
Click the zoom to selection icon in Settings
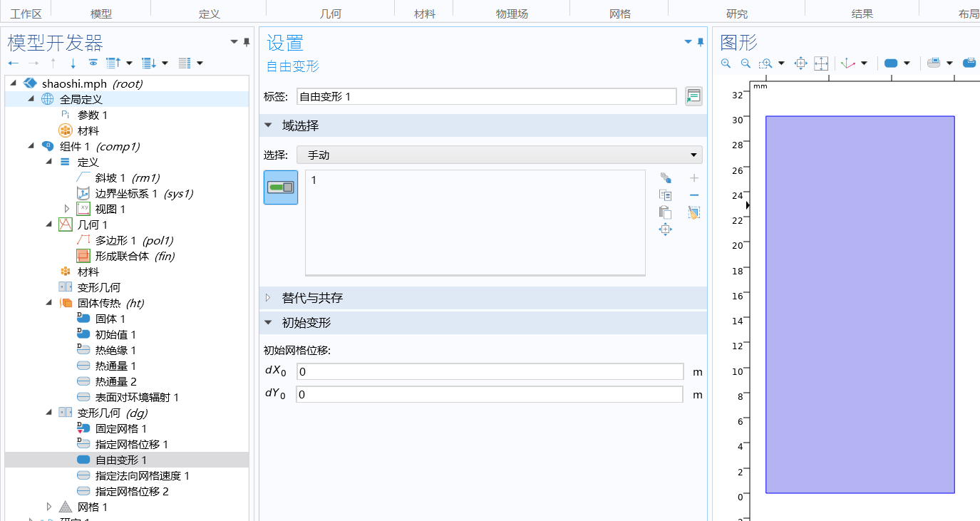click(x=666, y=229)
